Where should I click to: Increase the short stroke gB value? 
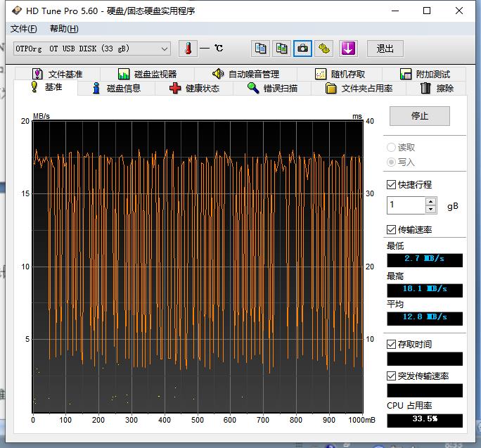[431, 201]
